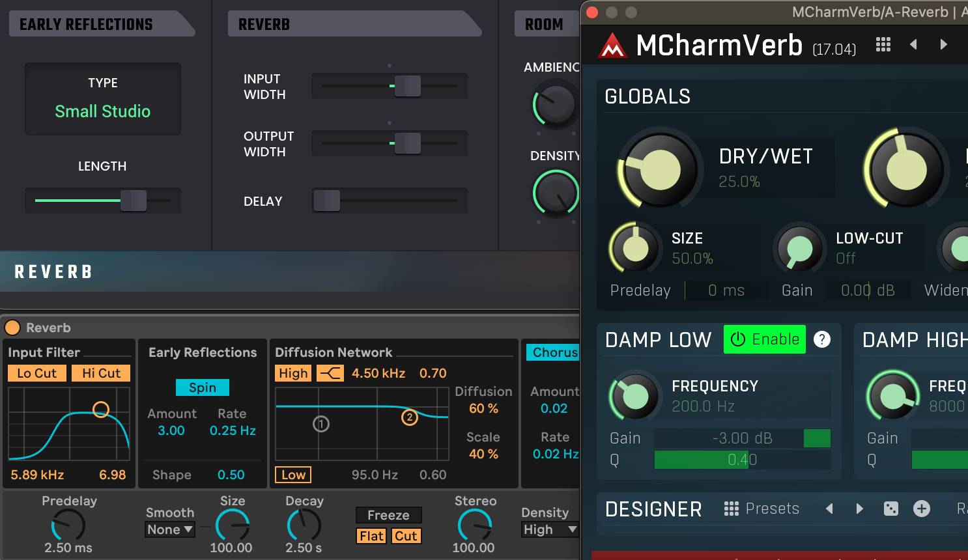Toggle Lo Cut in Input Filter
The image size is (968, 560).
37,373
